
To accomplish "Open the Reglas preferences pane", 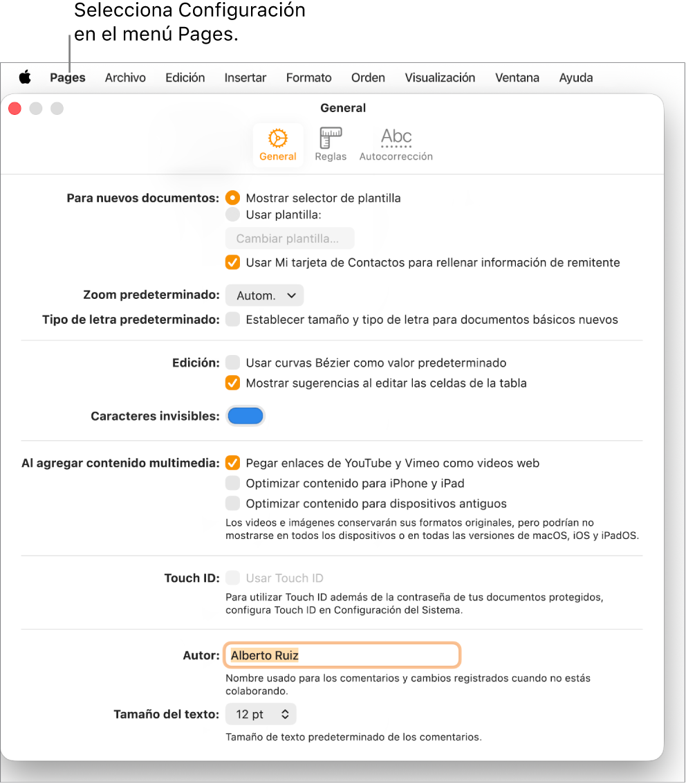I will pyautogui.click(x=330, y=144).
